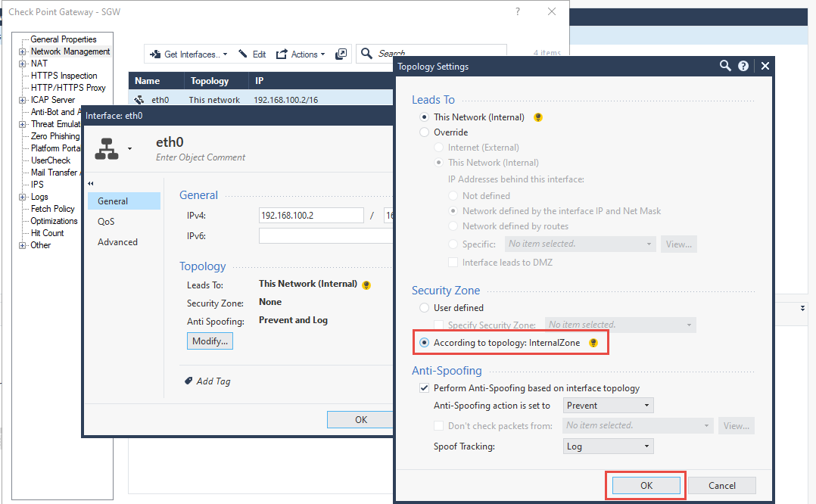Click the Edit pencil toolbar button
The image size is (816, 504).
tap(252, 54)
